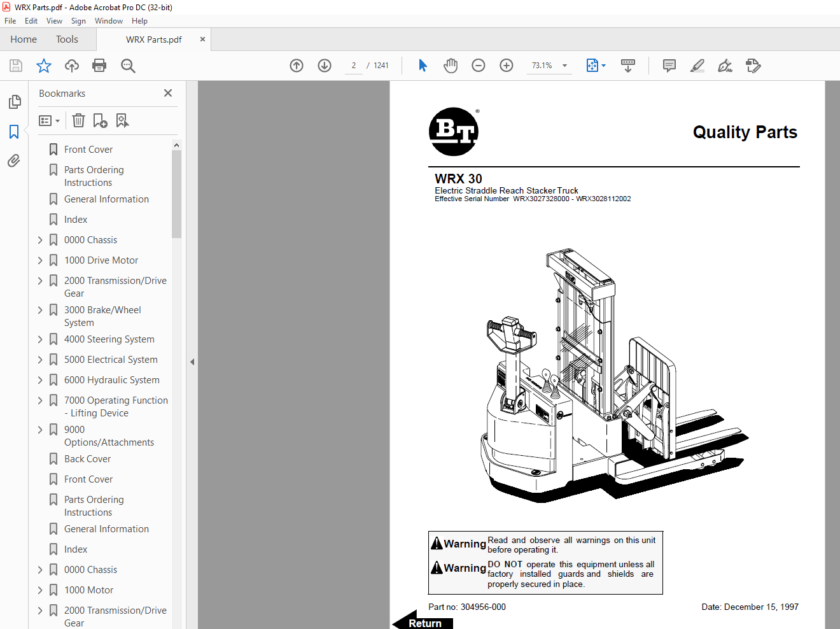Zoom out with minus button
This screenshot has height=629, width=840.
pos(479,66)
